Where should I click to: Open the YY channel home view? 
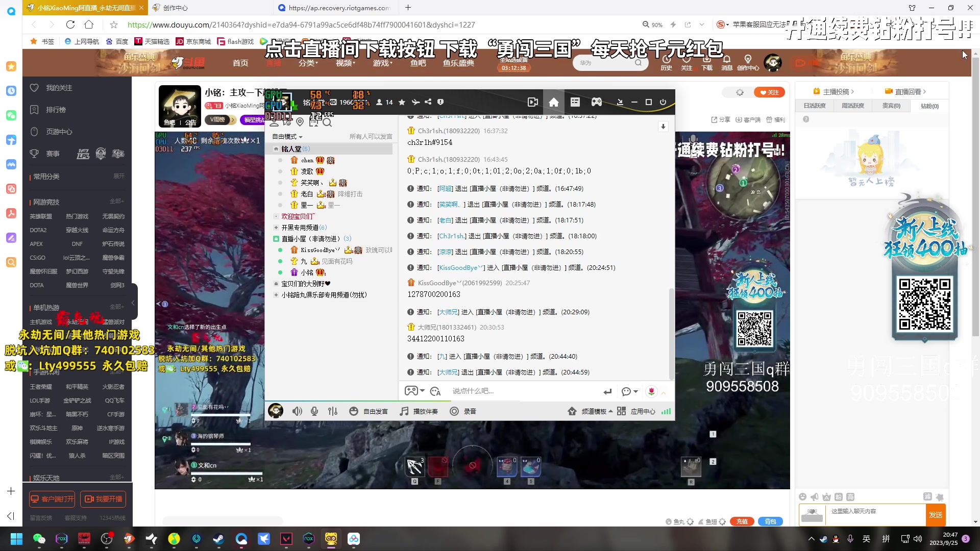pos(553,102)
